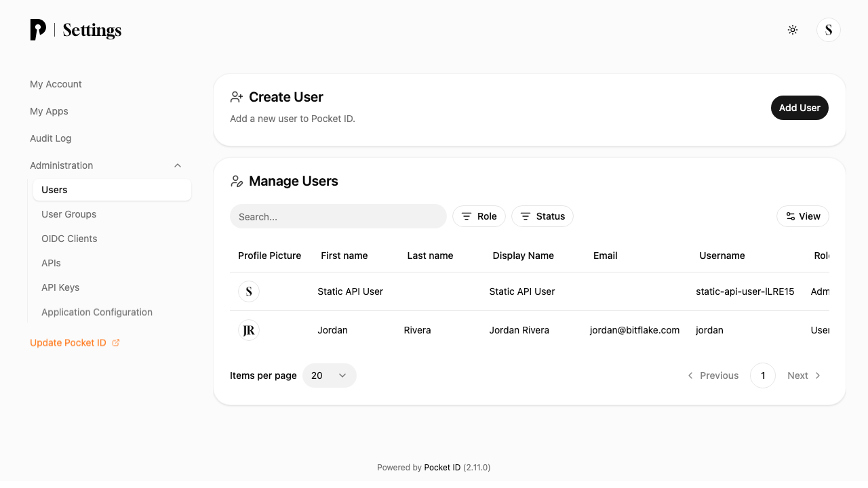The height and width of the screenshot is (488, 868).
Task: Click the Manage Users person-edit icon
Action: pos(237,181)
